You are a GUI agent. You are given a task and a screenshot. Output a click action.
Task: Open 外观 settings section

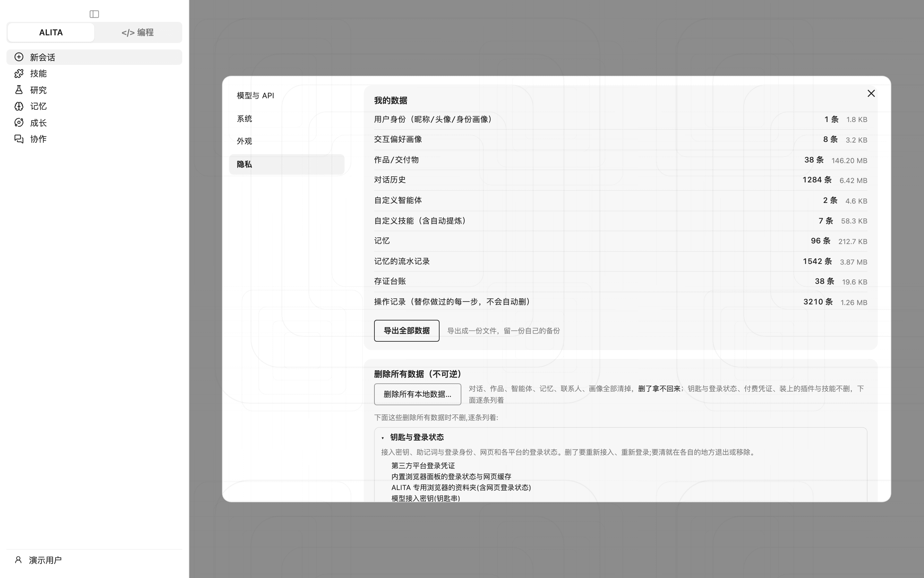click(287, 141)
